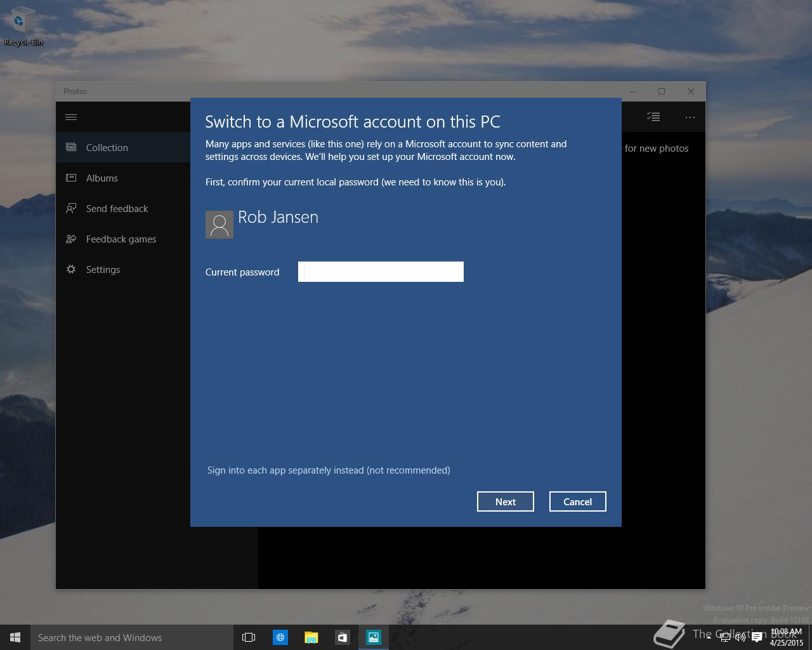The height and width of the screenshot is (650, 812).
Task: Open the Photos more options ellipsis
Action: [690, 117]
